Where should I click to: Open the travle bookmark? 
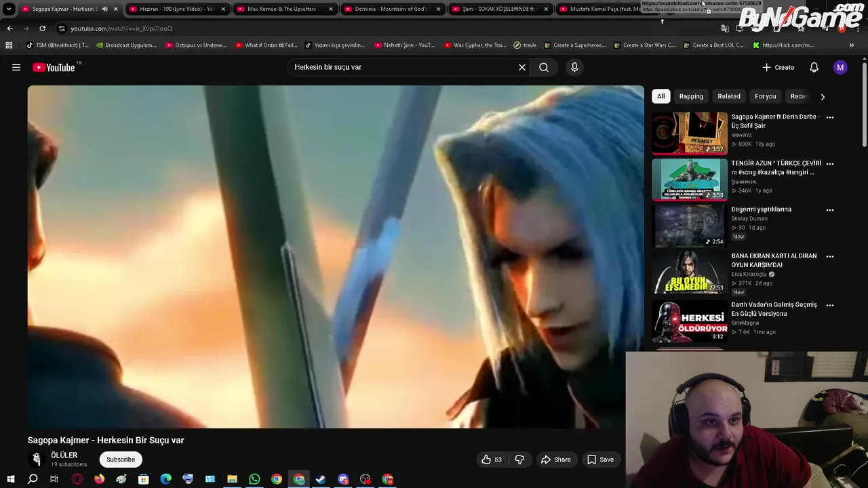tap(525, 45)
